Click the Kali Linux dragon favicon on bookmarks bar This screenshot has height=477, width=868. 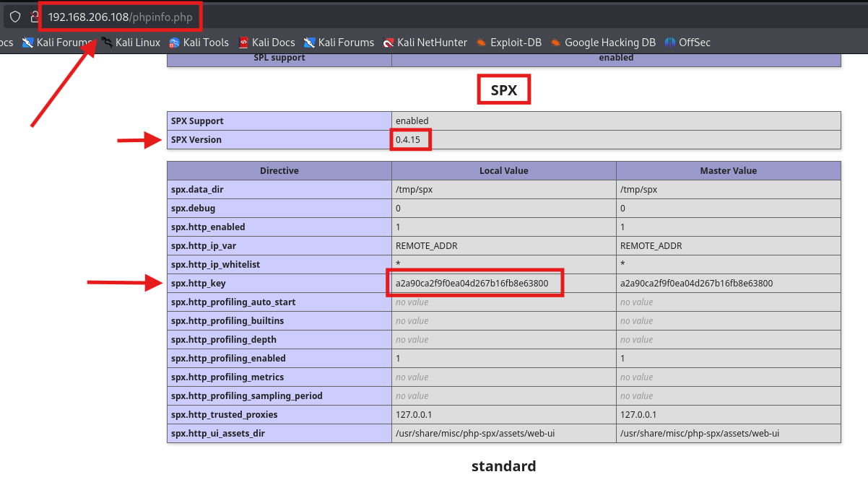tap(105, 42)
